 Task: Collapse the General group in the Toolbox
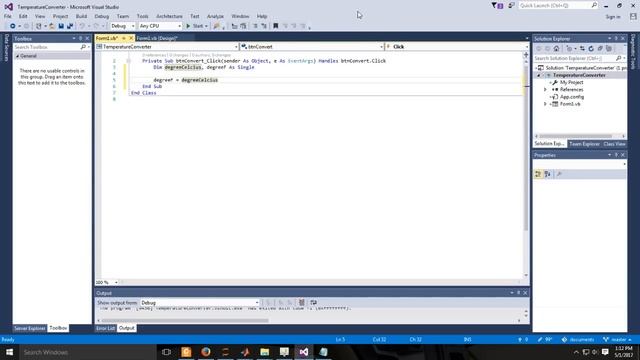click(18, 56)
